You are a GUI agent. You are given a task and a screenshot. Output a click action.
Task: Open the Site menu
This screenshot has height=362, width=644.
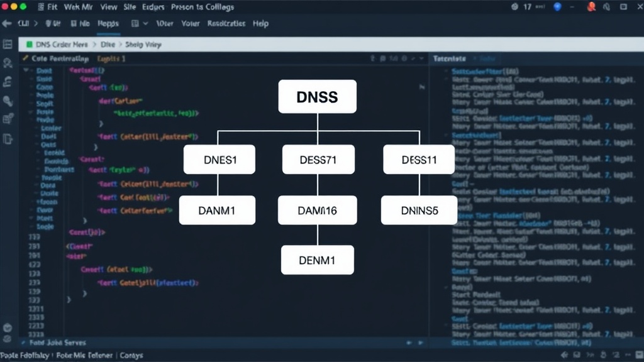click(130, 7)
